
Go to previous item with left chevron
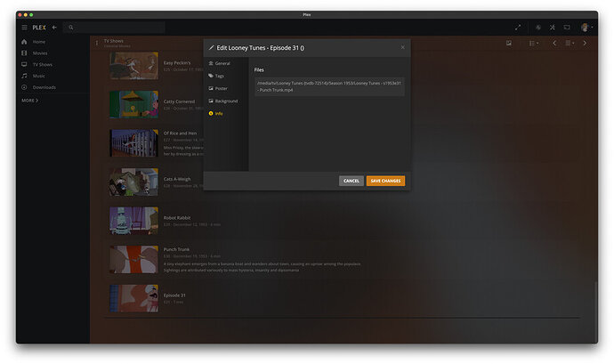coord(554,43)
